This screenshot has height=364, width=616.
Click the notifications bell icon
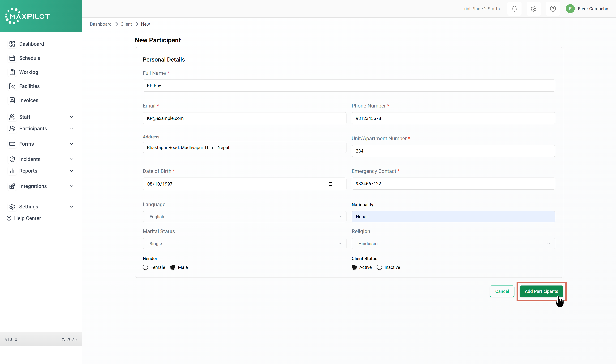514,9
